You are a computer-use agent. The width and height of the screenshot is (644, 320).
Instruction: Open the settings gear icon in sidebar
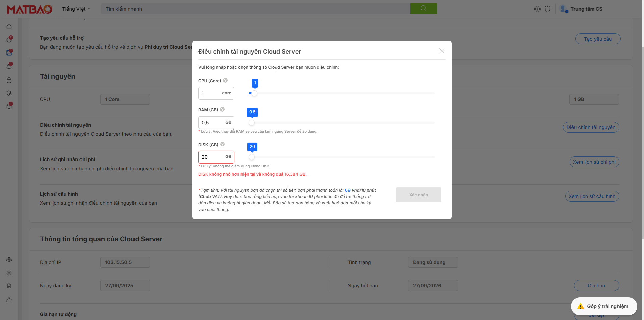[x=9, y=273]
